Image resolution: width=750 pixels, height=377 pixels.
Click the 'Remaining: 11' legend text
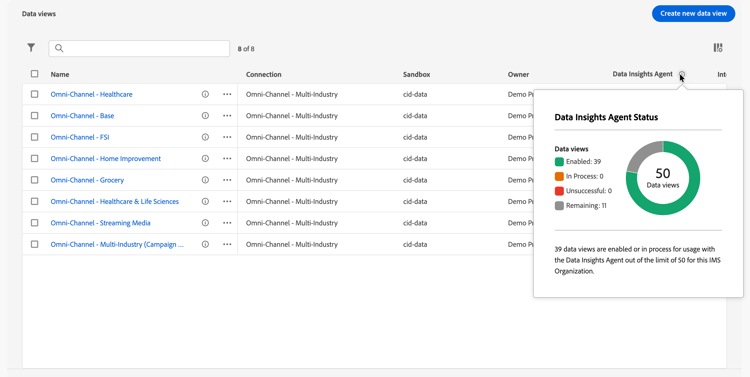pos(586,206)
